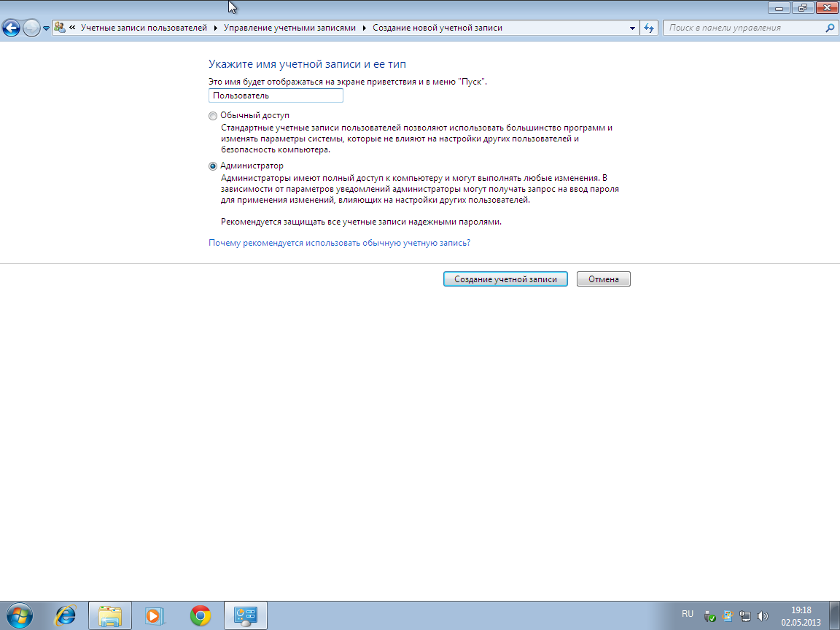This screenshot has height=630, width=840.
Task: Select 'Обычный доступ' radio button
Action: click(x=213, y=116)
